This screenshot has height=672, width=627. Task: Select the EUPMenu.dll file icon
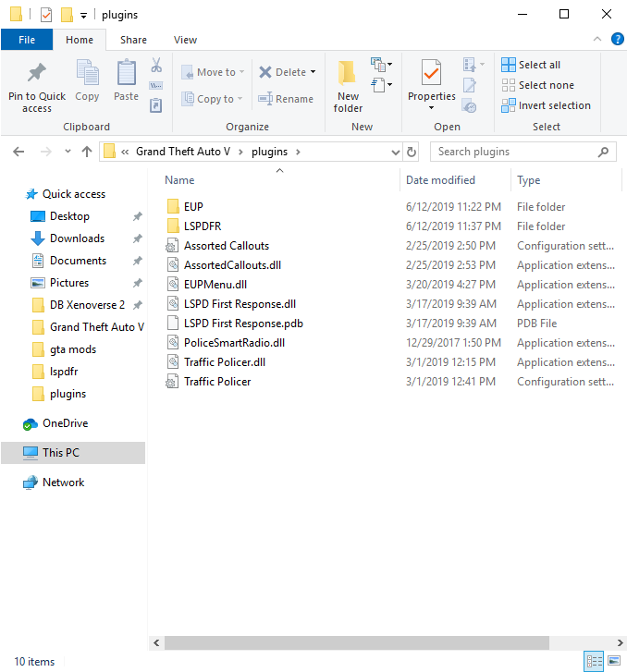173,284
